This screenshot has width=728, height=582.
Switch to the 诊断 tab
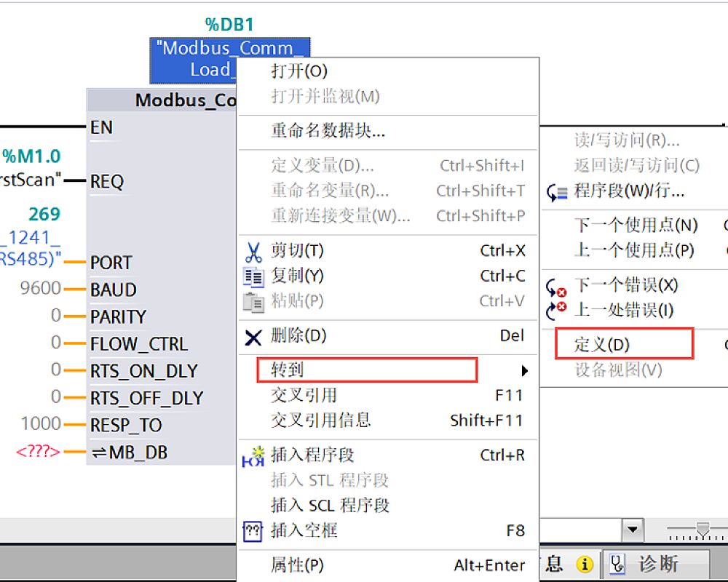pyautogui.click(x=658, y=564)
